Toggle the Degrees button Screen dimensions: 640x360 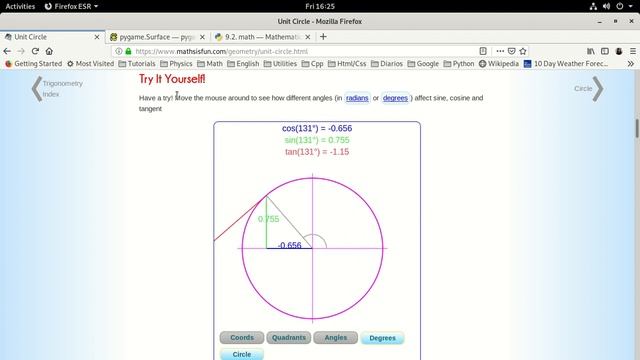[x=382, y=338]
